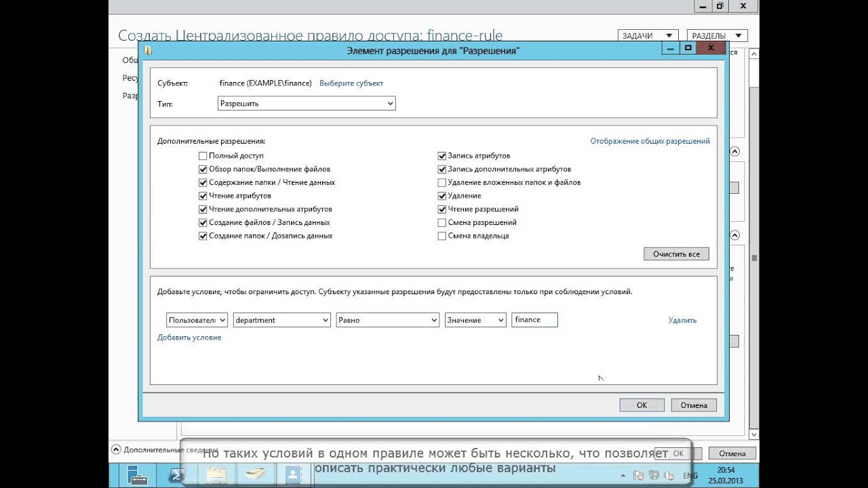Confirm the permission dialog with OK
Image resolution: width=868 pixels, height=488 pixels.
[x=642, y=405]
